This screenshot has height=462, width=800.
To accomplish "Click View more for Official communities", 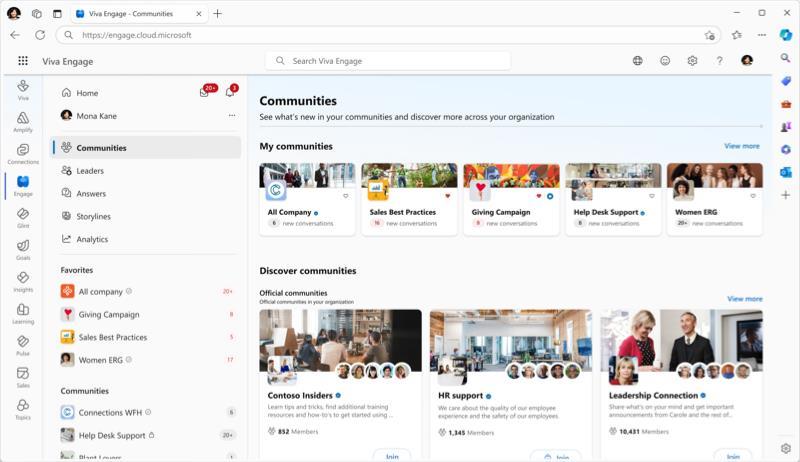I will pos(745,299).
